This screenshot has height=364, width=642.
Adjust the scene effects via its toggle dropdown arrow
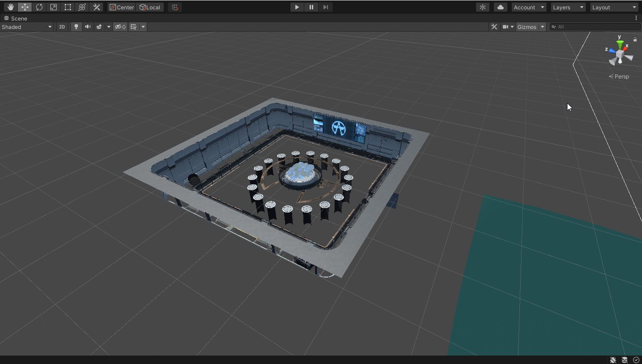pyautogui.click(x=108, y=27)
